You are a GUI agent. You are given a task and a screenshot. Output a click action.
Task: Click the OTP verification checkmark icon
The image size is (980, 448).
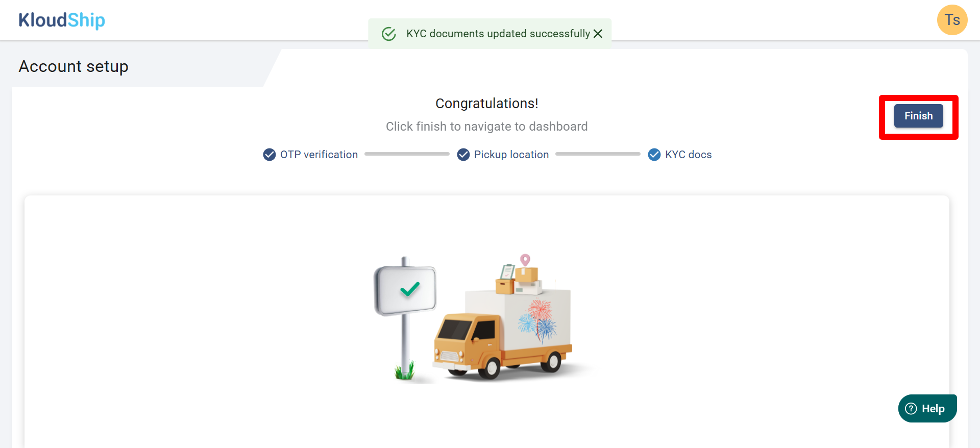269,155
